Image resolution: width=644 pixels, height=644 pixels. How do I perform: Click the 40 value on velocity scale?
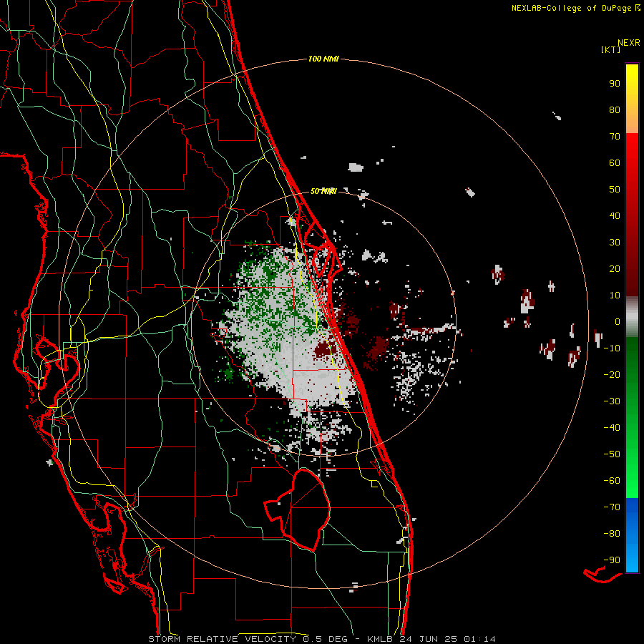pyautogui.click(x=615, y=216)
